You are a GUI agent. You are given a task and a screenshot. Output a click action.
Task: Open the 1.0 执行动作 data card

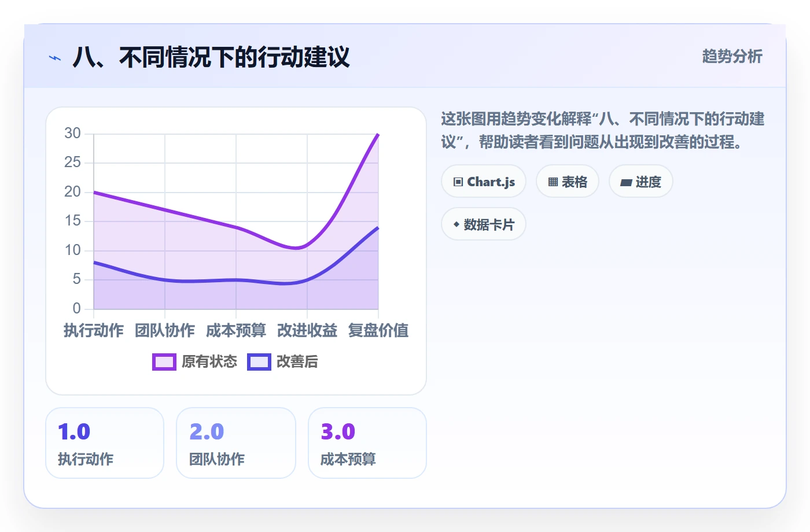[x=105, y=443]
